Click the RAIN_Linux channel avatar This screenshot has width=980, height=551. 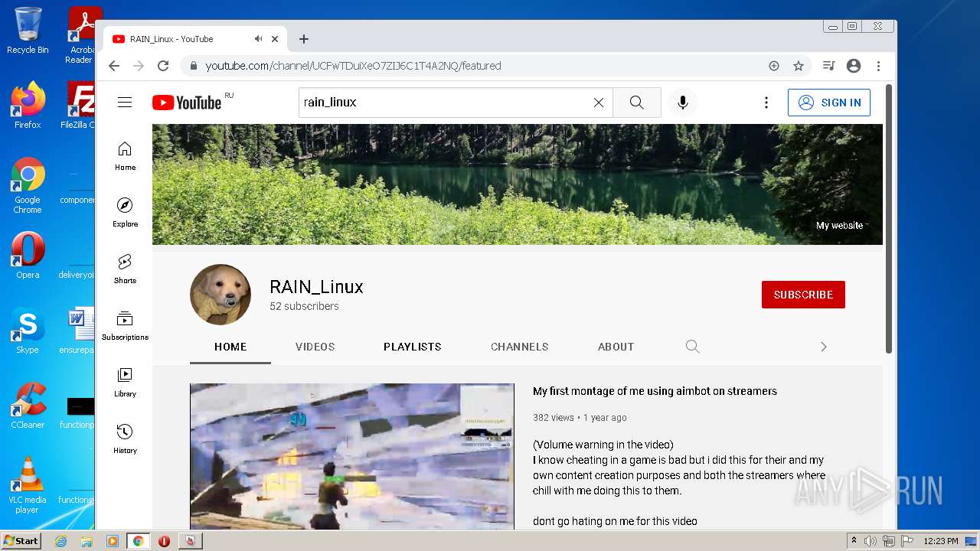tap(220, 295)
